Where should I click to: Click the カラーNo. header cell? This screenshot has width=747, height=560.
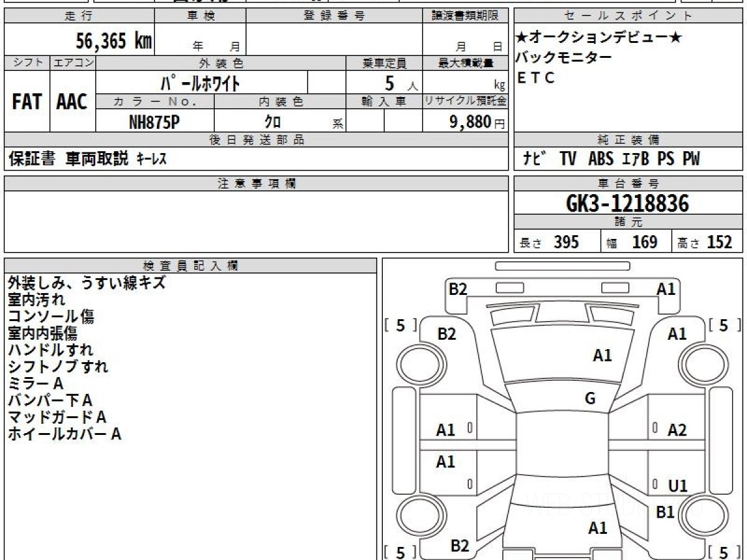tap(156, 101)
